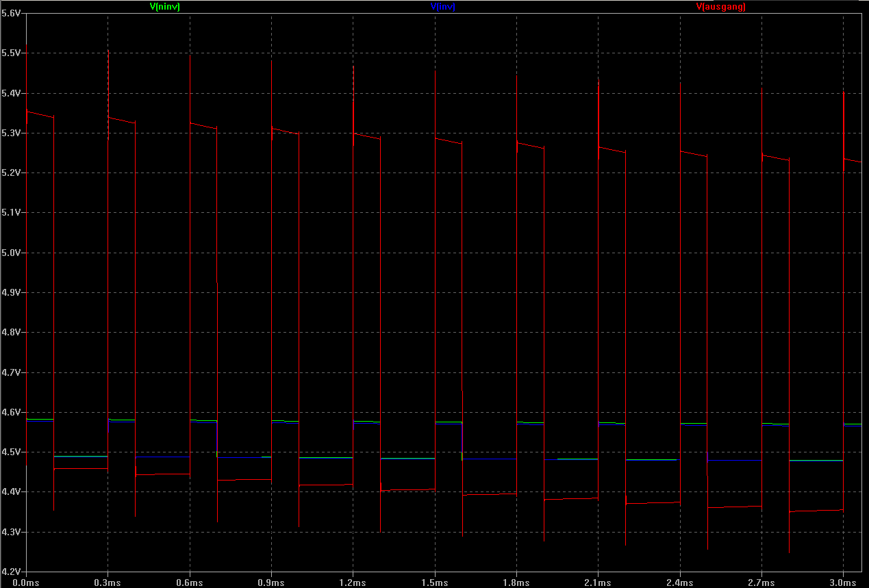869x588 pixels.
Task: Click the 5.6V vertical axis label
Action: click(x=11, y=14)
